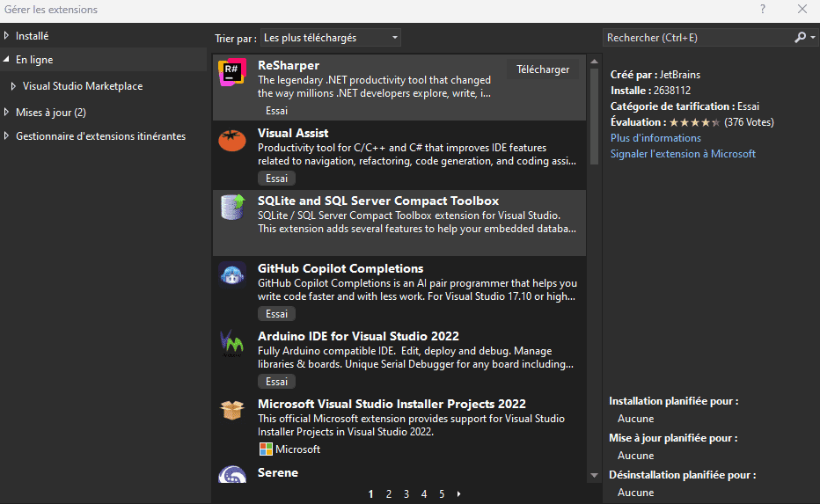Click the Essai tag under Visual Assist

[x=276, y=179]
